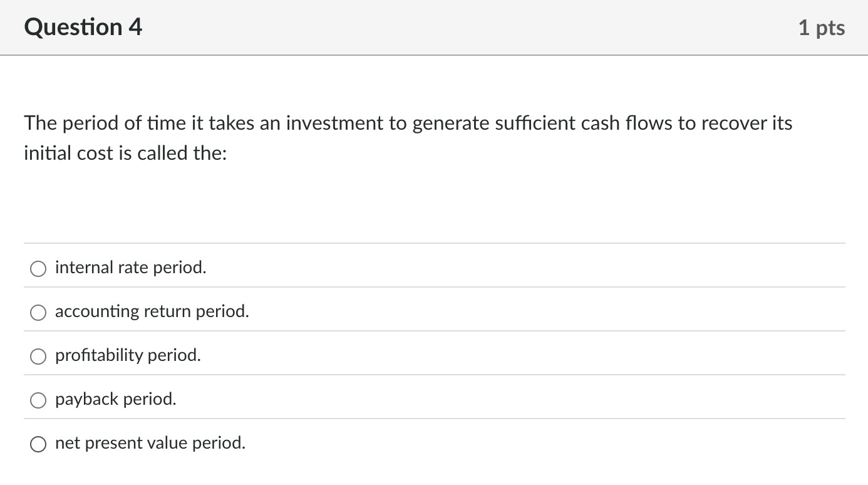Viewport: 868px width, 485px height.
Task: Select the radio button for internal rate period
Action: coord(38,269)
